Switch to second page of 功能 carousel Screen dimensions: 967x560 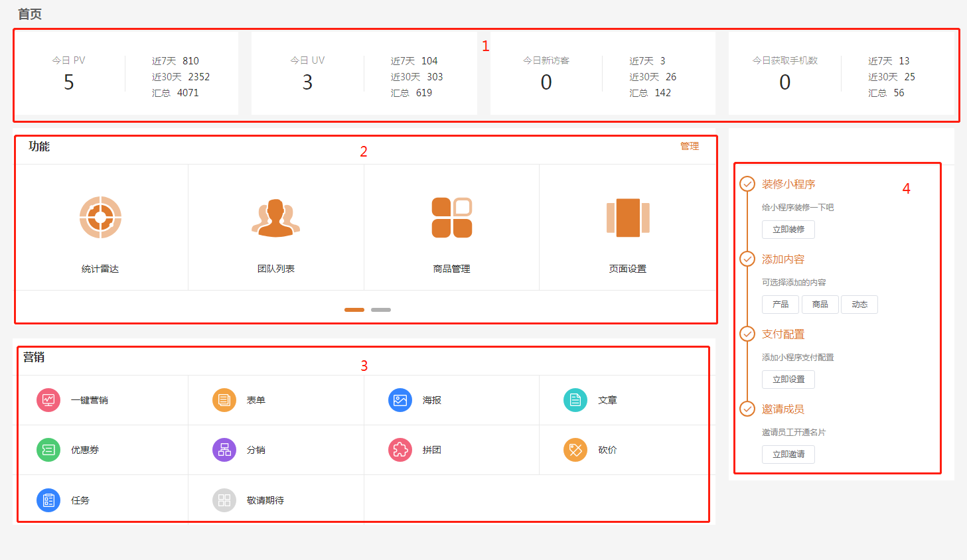click(x=381, y=310)
